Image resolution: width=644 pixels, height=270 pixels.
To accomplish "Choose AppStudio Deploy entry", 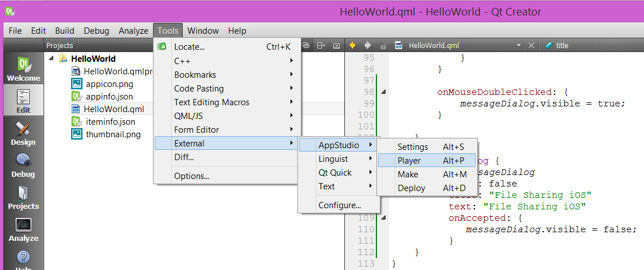I will click(x=427, y=188).
